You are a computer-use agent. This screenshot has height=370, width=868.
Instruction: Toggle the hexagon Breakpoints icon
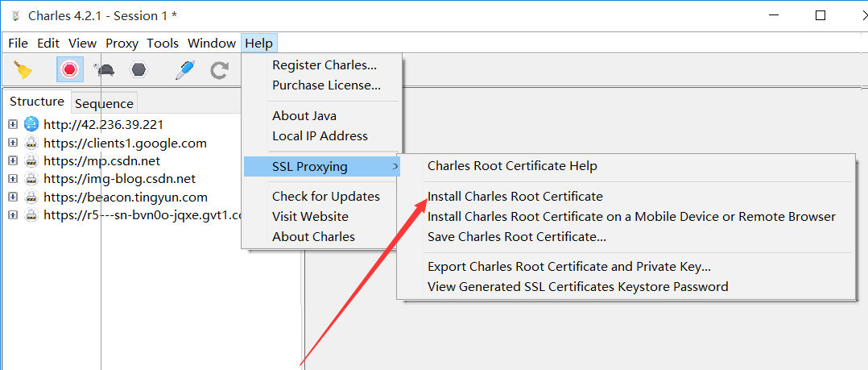[x=139, y=70]
